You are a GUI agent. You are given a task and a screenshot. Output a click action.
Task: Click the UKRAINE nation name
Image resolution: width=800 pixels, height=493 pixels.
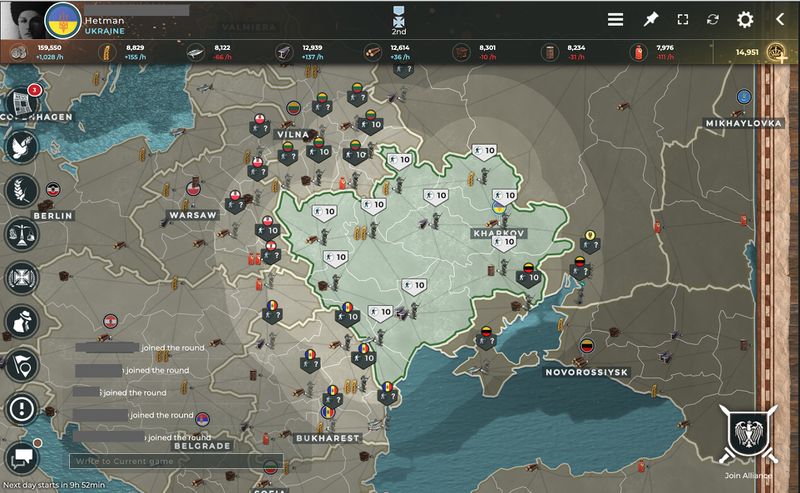pyautogui.click(x=105, y=31)
